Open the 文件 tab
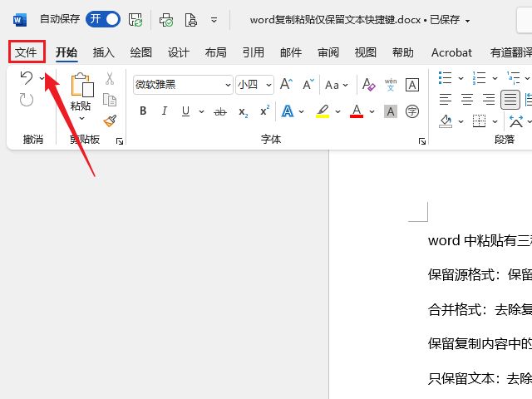532x399 pixels. point(26,52)
